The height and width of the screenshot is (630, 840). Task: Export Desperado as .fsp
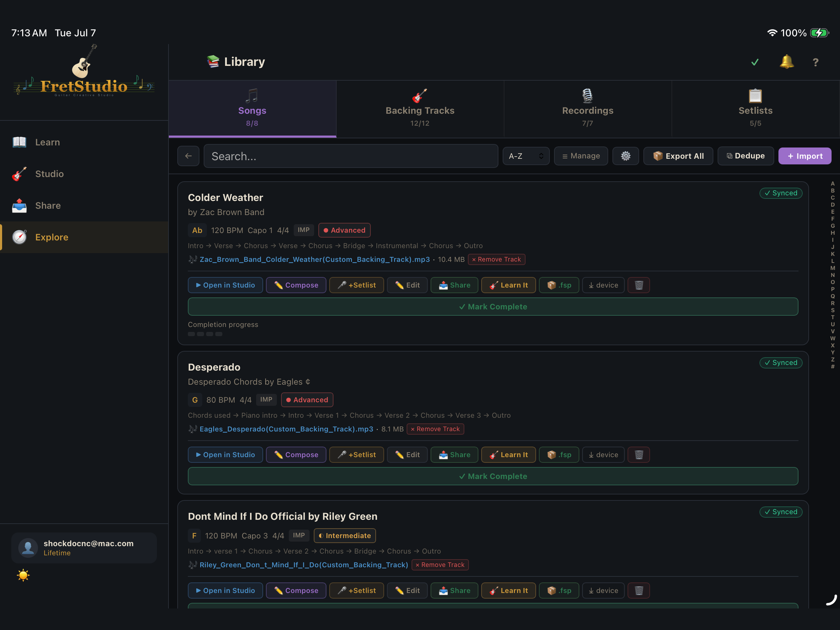point(559,454)
